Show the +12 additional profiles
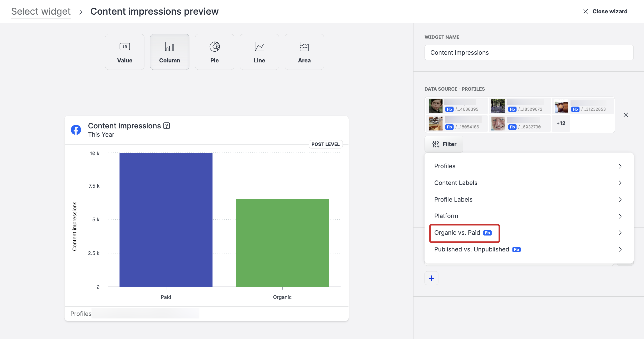The height and width of the screenshot is (339, 644). click(x=561, y=124)
